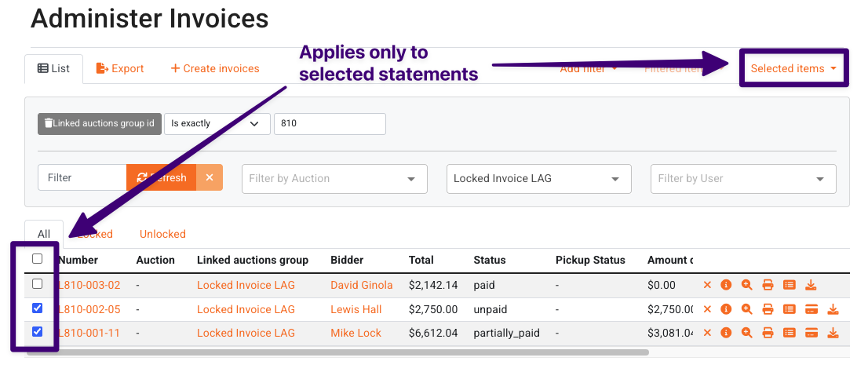Delete David Ginola's invoice with X icon
This screenshot has height=372, width=868.
707,285
